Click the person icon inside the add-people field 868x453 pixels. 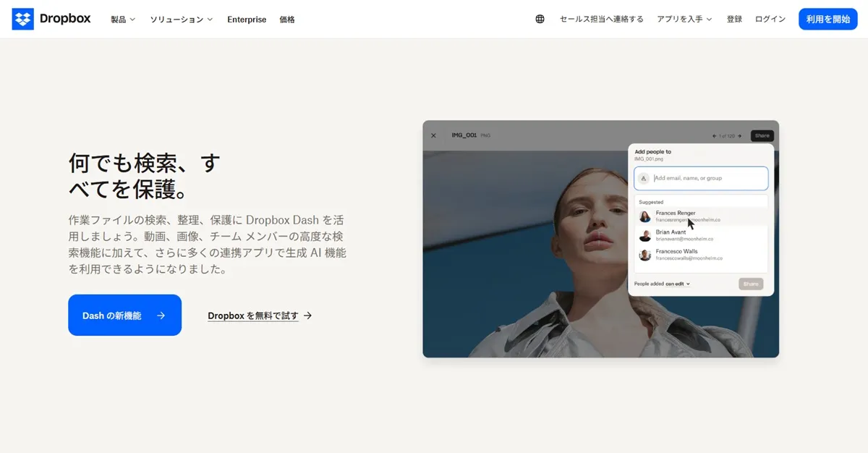pos(644,177)
